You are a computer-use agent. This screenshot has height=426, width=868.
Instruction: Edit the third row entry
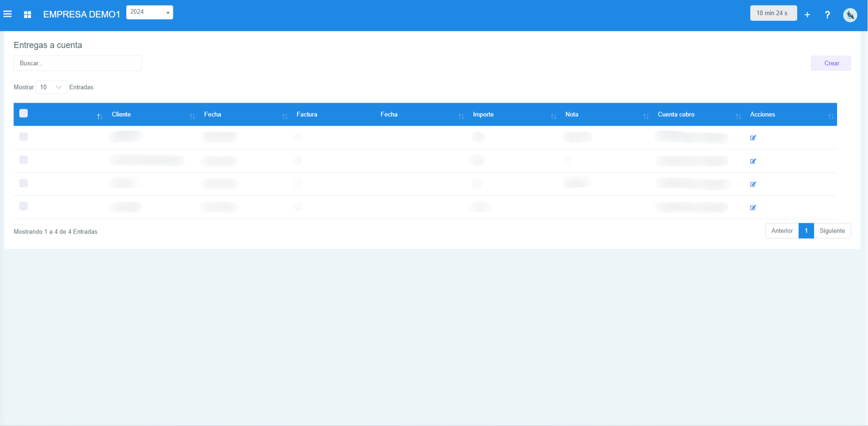click(x=753, y=184)
